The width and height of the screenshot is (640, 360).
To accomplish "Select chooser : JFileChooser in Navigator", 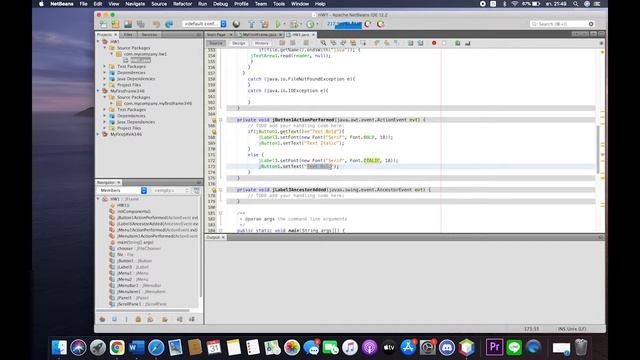I will (139, 249).
